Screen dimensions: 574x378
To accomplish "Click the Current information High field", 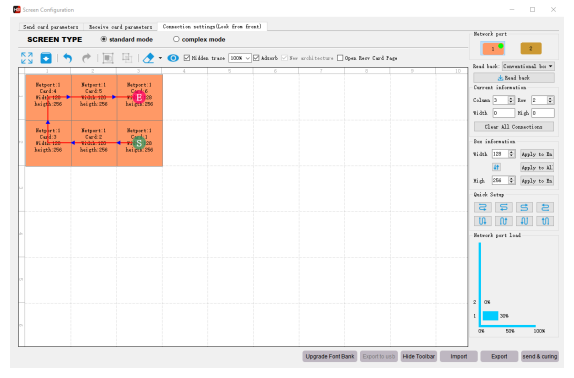I will tap(543, 113).
